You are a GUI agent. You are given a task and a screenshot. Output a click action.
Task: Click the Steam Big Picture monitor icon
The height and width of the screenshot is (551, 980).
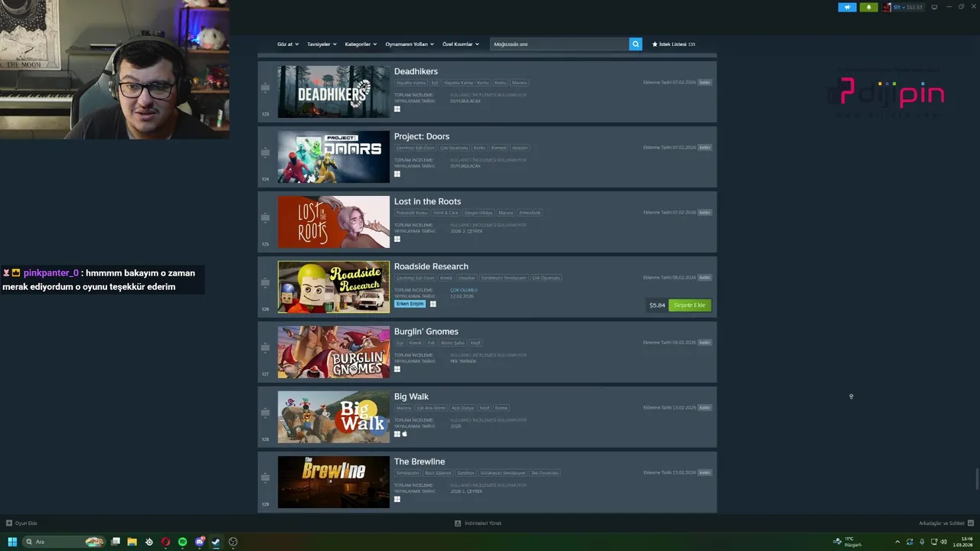tap(934, 7)
